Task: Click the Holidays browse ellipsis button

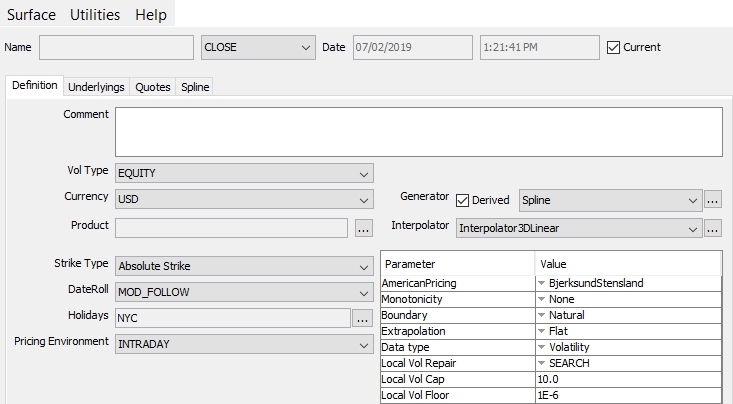Action: coord(362,318)
